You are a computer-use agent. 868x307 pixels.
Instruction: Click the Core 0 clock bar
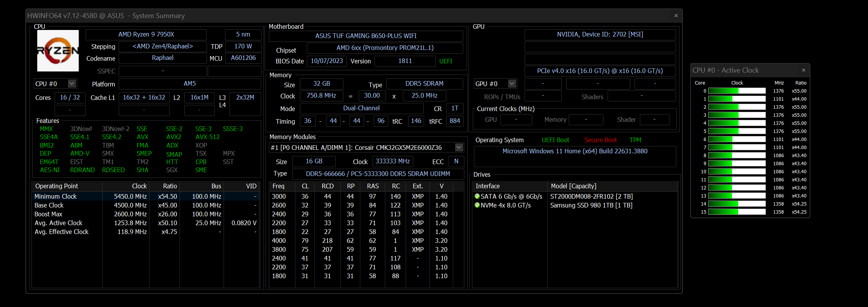click(x=737, y=91)
